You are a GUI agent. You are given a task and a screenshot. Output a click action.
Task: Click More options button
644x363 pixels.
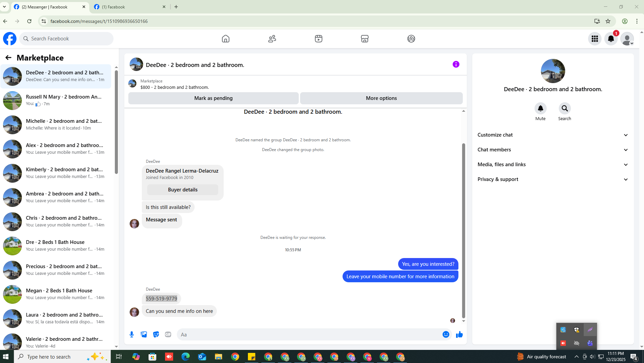(x=381, y=98)
